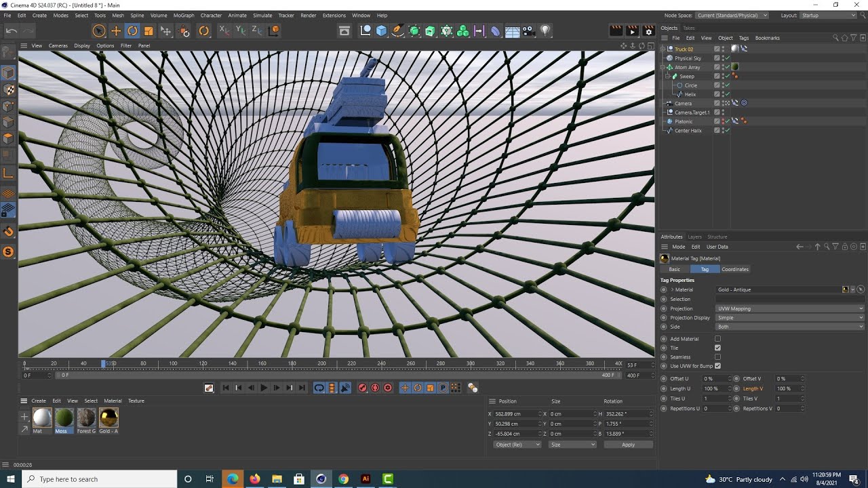This screenshot has width=868, height=488.
Task: Open the Spline Pen tool
Action: [397, 30]
